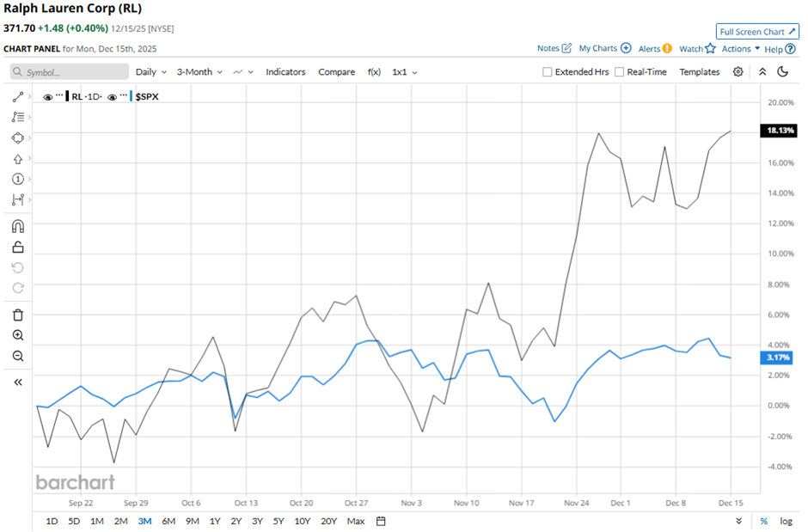Expand the trend line tool submenu arrow
Image resolution: width=808 pixels, height=532 pixels.
[x=29, y=96]
